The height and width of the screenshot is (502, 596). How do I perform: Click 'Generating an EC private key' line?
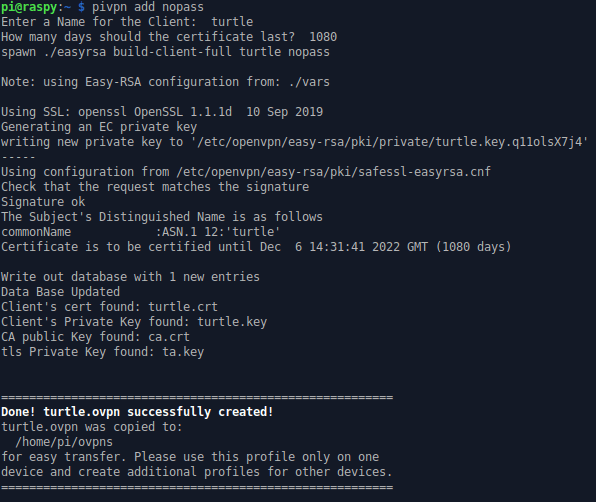[x=99, y=127]
